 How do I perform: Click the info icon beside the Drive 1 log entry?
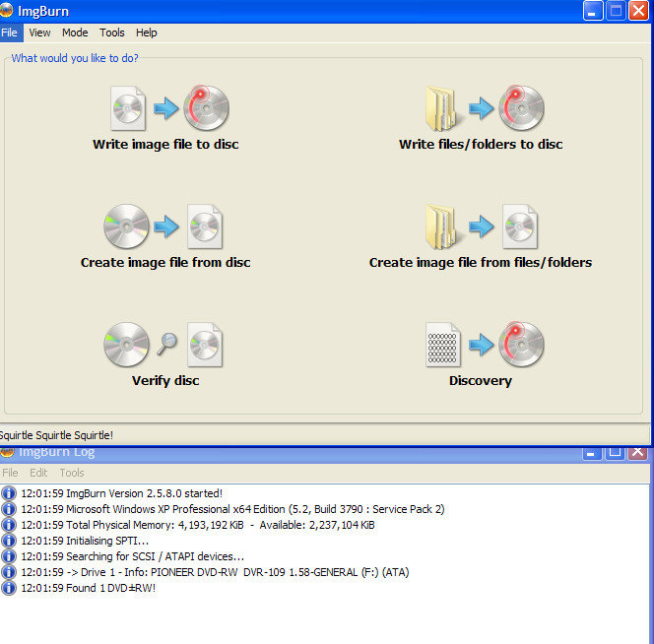pos(9,572)
